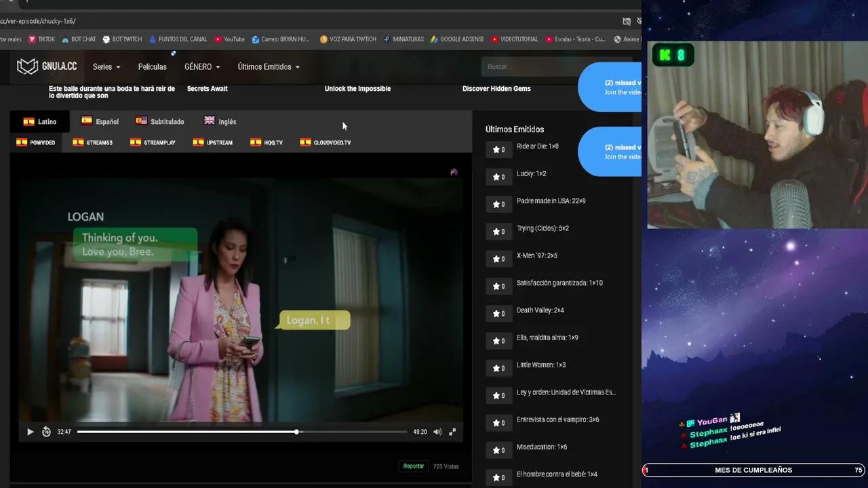Screen dimensions: 868x488
Task: Click the GNULA.CC site logo
Action: 47,66
